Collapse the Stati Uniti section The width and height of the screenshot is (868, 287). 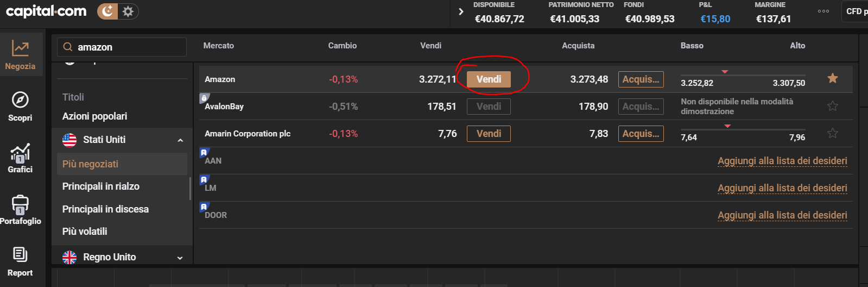(180, 140)
